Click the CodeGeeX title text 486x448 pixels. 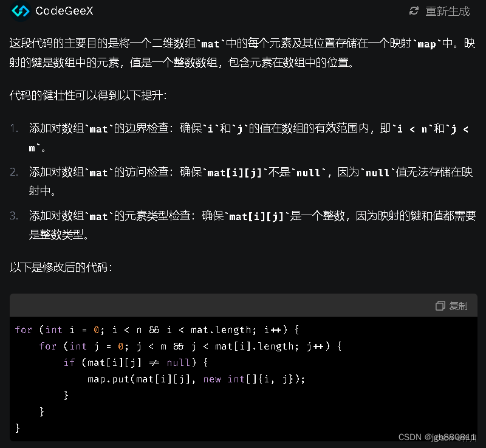click(64, 11)
